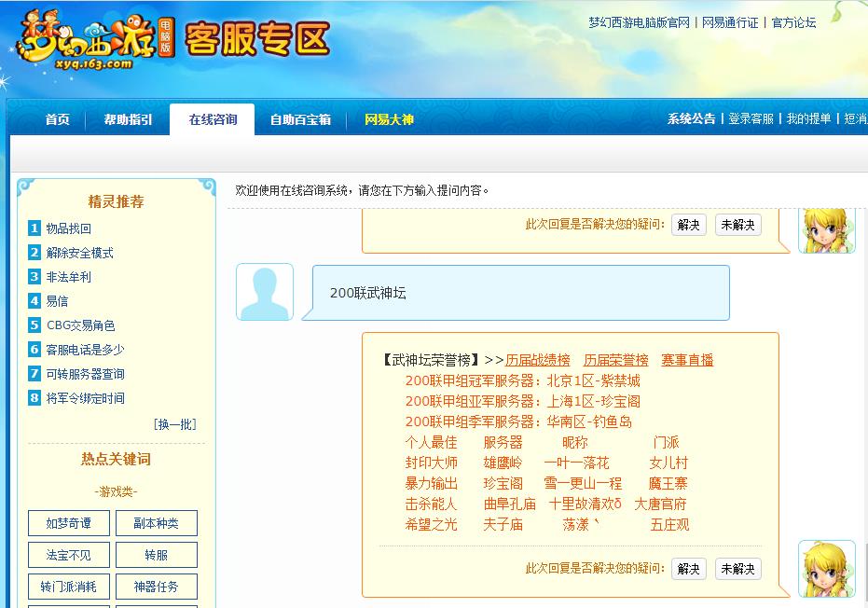Open 官方论坛 link

point(793,22)
